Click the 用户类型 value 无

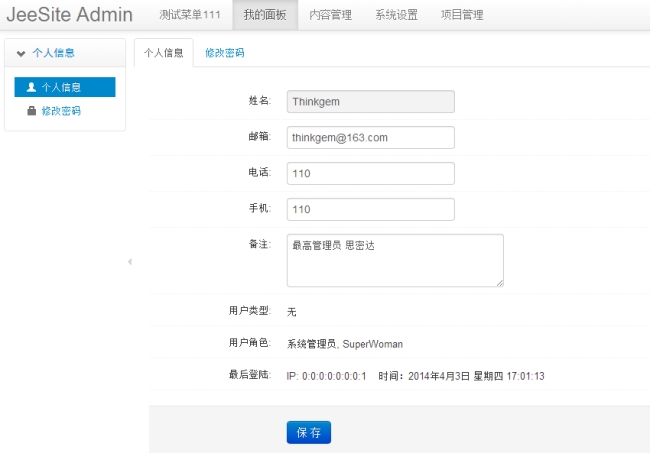(x=291, y=312)
